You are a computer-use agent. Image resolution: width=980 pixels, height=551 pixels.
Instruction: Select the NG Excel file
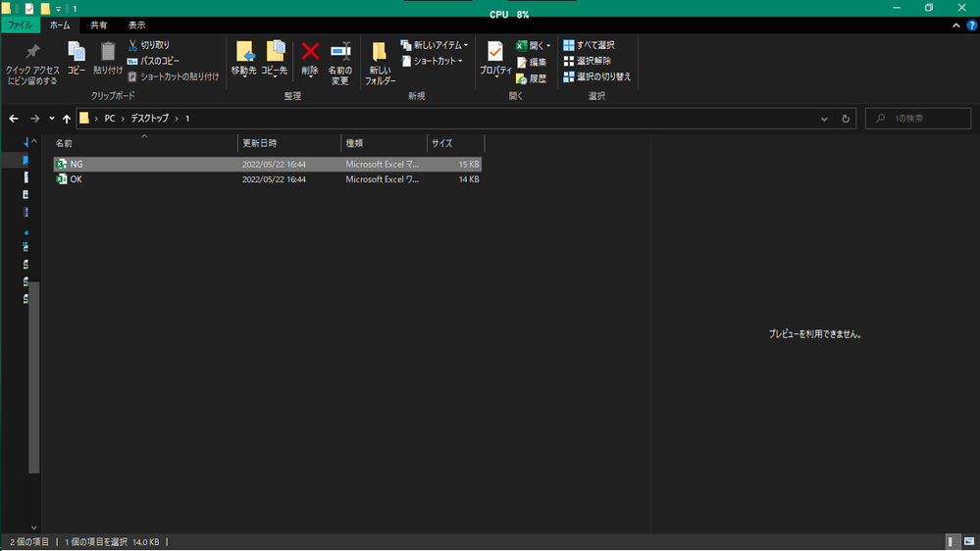[268, 164]
